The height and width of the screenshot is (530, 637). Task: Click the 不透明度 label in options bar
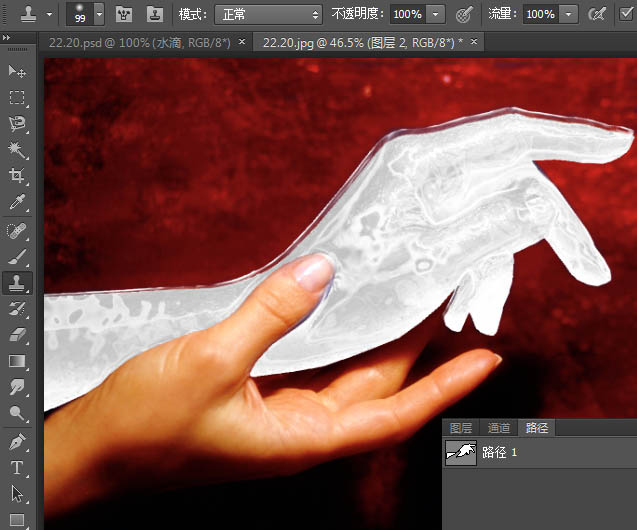[358, 14]
